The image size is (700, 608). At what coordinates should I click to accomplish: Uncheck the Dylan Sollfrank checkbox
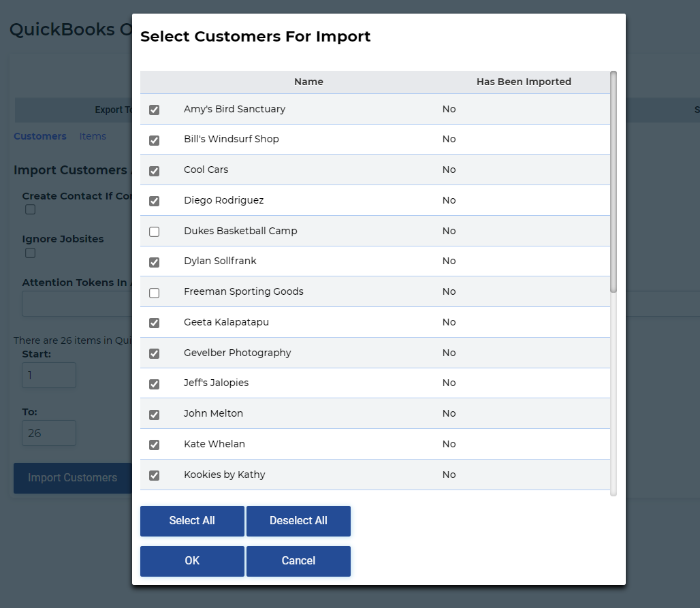(x=155, y=262)
